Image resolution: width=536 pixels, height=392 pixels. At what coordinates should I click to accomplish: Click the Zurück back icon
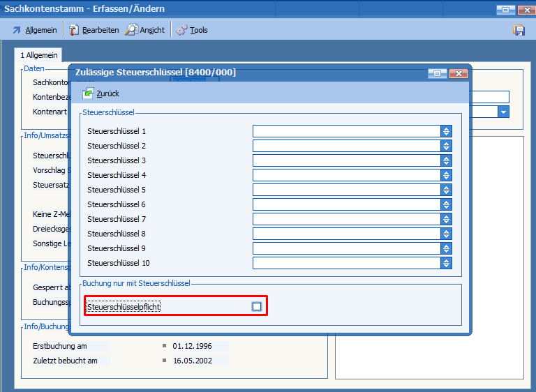point(88,93)
